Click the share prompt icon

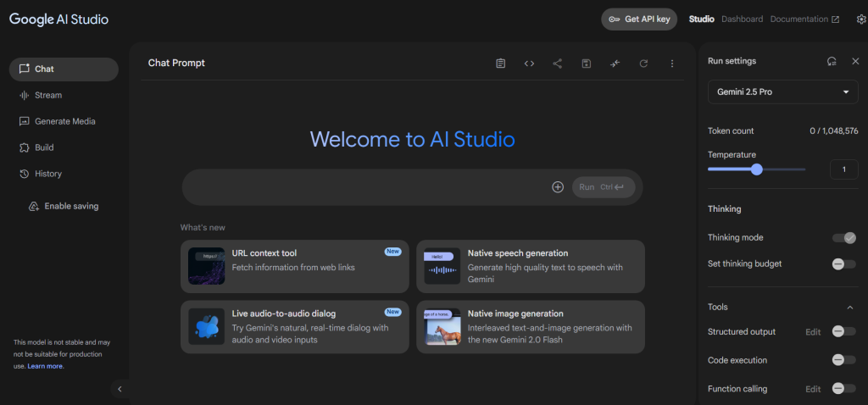[558, 64]
